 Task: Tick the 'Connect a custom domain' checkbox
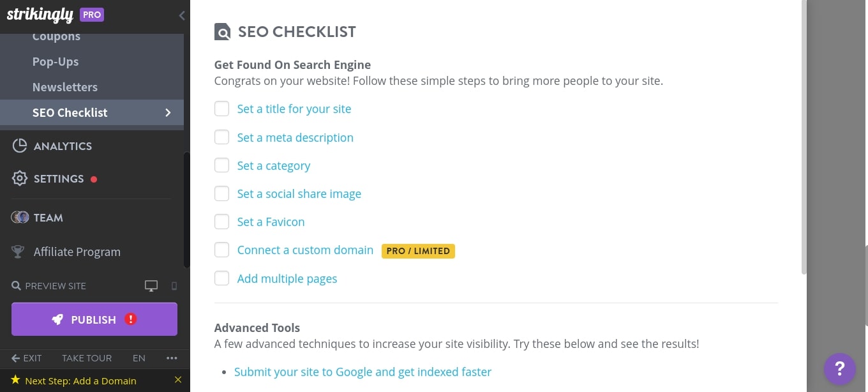[x=221, y=250]
